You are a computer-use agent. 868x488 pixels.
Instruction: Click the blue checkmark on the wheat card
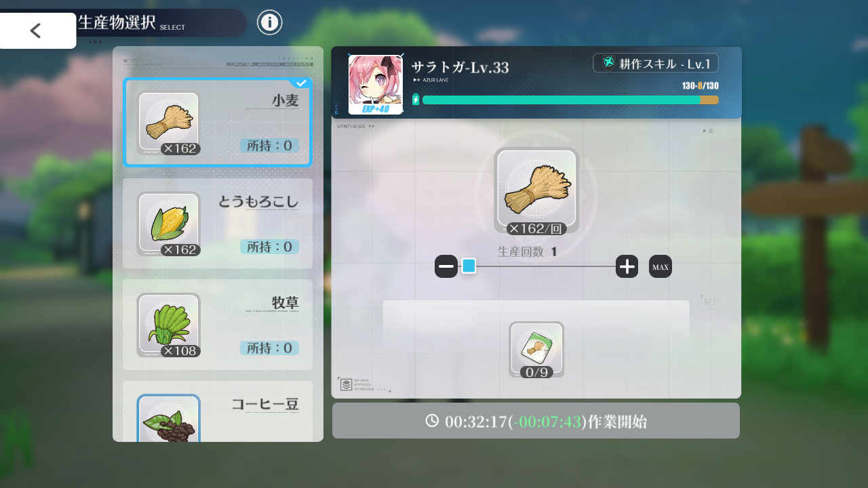[x=300, y=83]
